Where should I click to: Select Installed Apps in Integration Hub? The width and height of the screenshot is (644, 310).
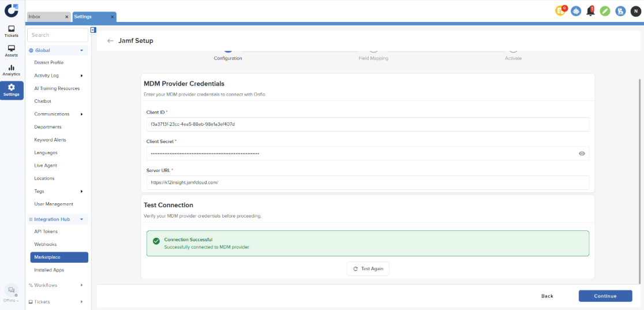tap(49, 270)
